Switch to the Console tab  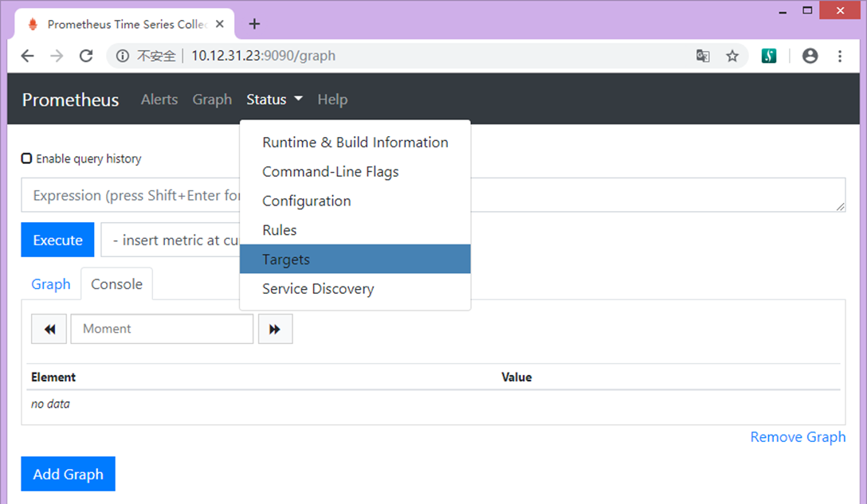point(116,284)
